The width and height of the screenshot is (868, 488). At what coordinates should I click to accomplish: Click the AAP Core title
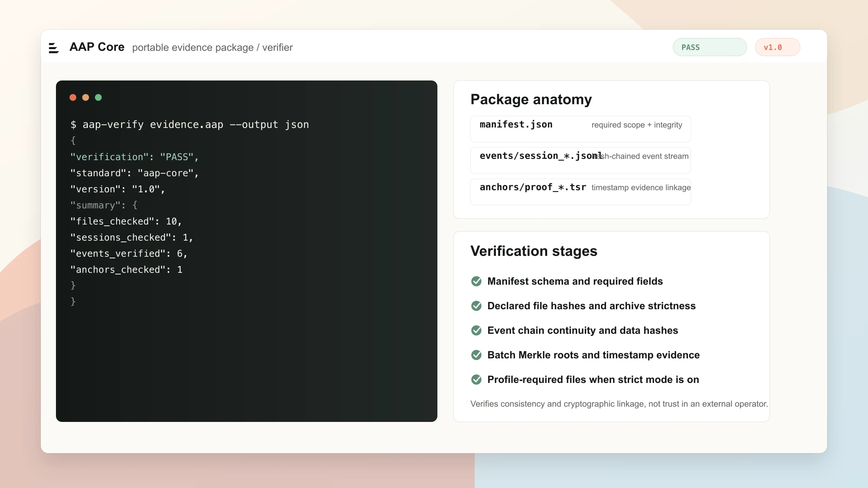pyautogui.click(x=97, y=47)
